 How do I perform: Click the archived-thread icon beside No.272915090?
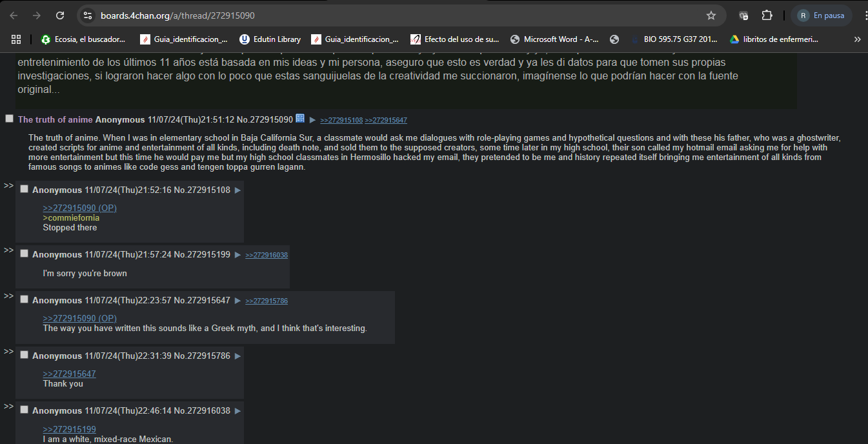pyautogui.click(x=299, y=119)
